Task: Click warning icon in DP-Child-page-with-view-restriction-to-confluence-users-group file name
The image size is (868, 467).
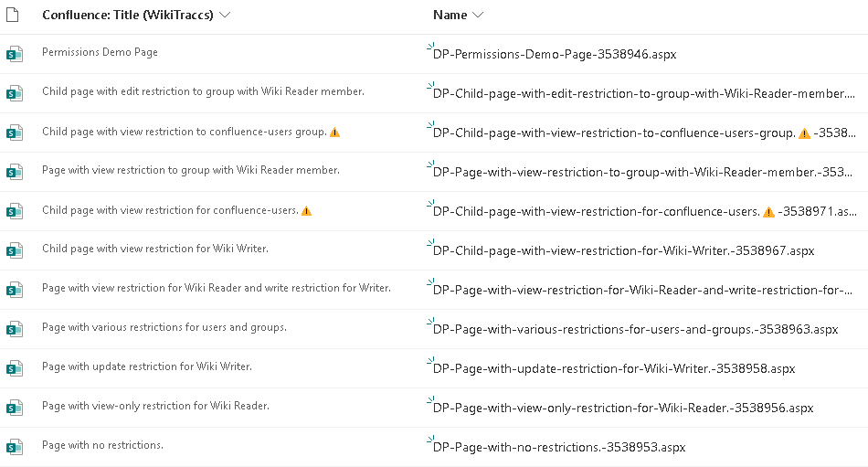Action: [804, 133]
